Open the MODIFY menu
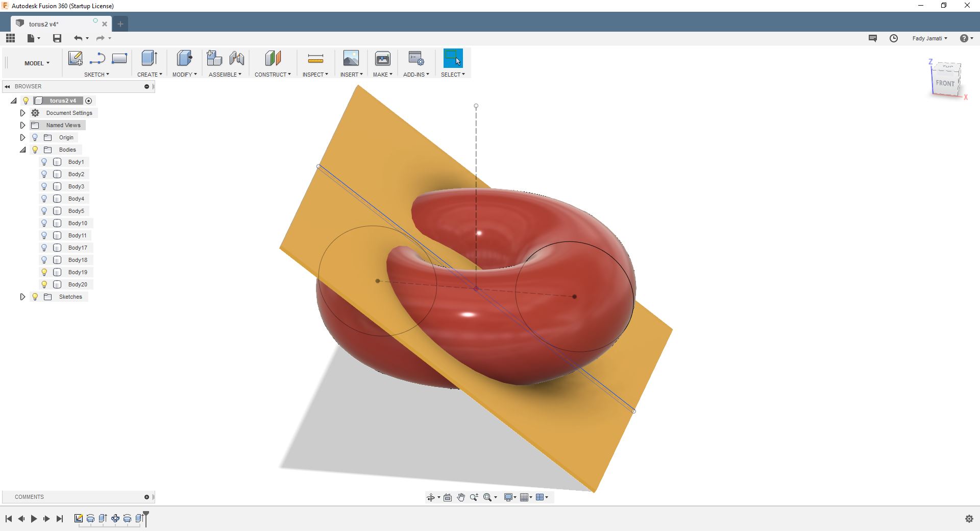980x531 pixels. click(x=184, y=75)
